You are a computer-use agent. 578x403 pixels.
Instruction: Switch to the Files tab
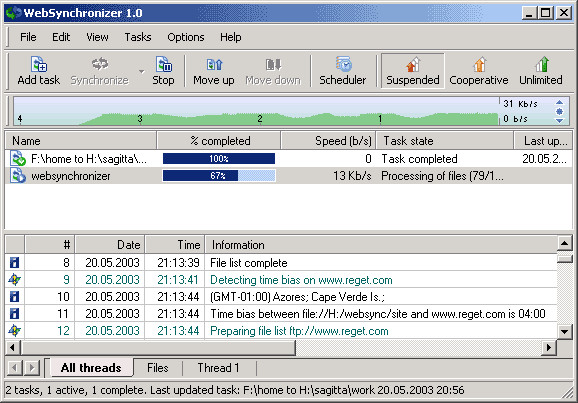(x=158, y=368)
